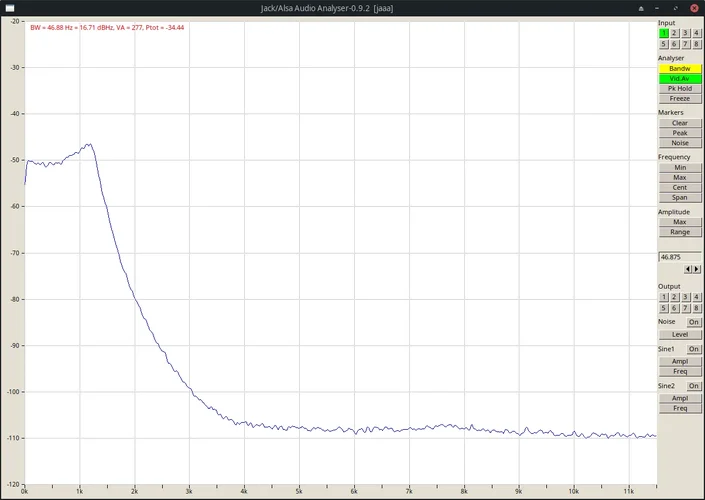Click the Bandw analyser button
This screenshot has height=500, width=705.
point(680,69)
